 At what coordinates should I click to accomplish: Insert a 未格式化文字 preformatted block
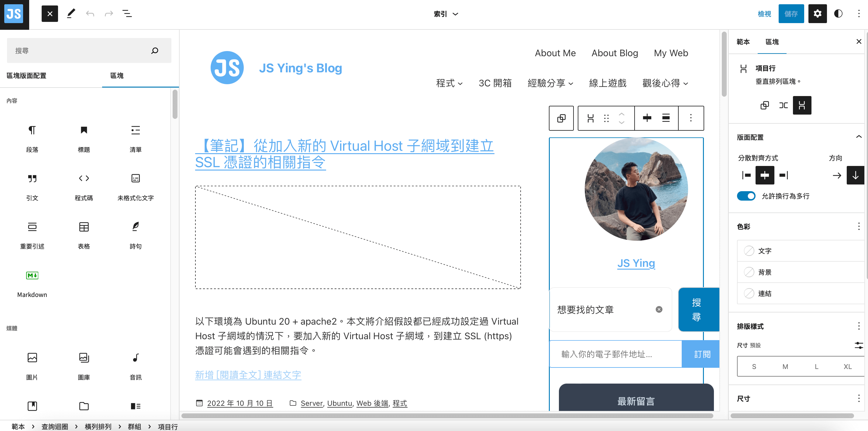pos(136,187)
